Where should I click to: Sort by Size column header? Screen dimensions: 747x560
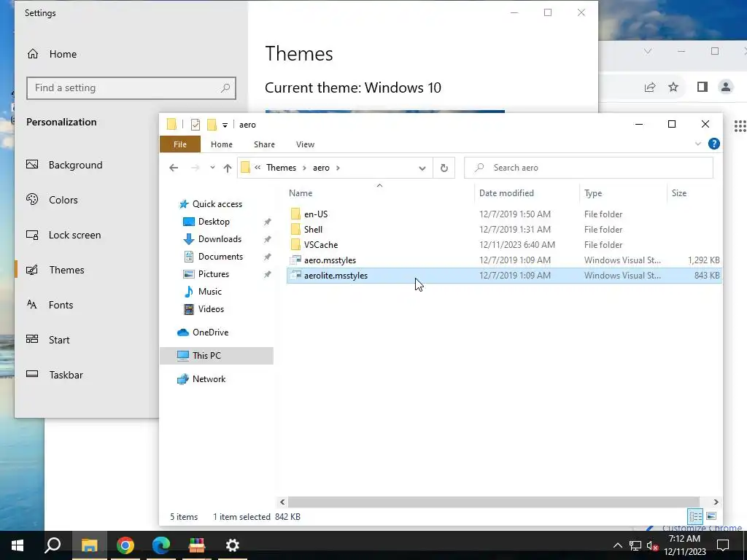[679, 192]
